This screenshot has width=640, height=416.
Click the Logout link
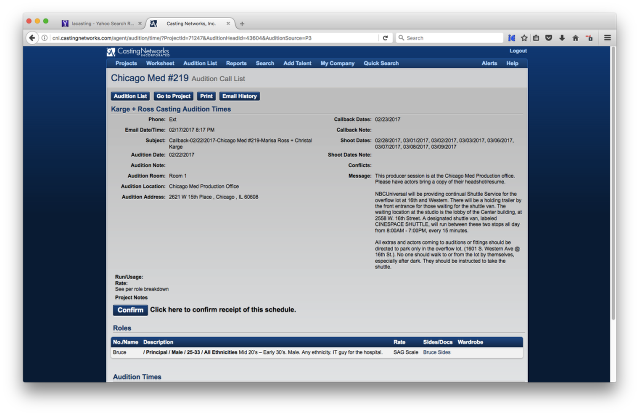click(x=518, y=51)
